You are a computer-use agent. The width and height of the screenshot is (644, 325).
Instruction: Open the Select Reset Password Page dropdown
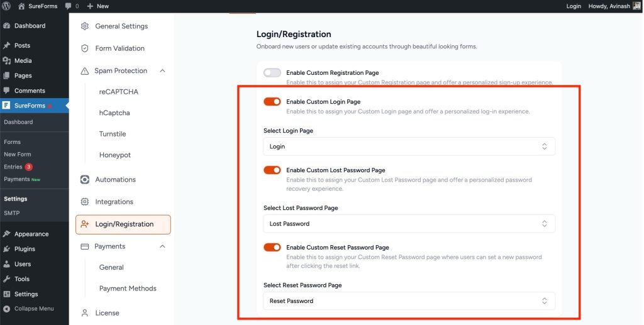pyautogui.click(x=409, y=300)
